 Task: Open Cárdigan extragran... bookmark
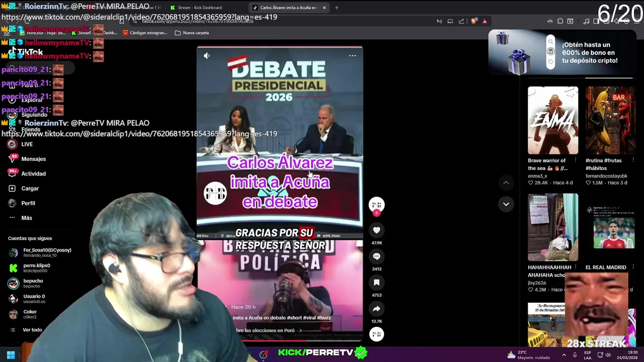144,33
